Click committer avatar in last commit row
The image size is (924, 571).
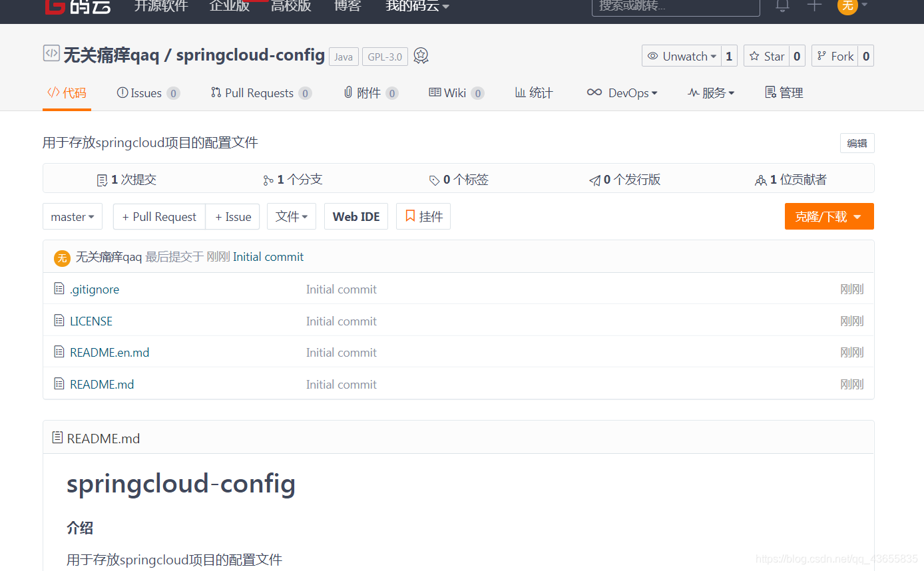pyautogui.click(x=62, y=258)
